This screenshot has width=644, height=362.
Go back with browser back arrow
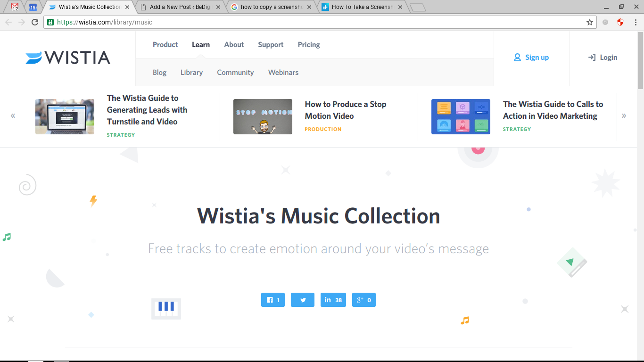click(8, 22)
